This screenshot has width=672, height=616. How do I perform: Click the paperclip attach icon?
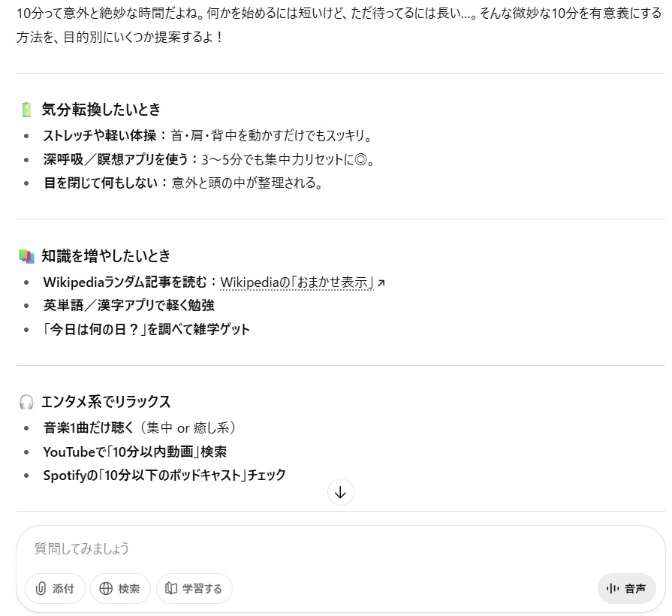click(41, 588)
